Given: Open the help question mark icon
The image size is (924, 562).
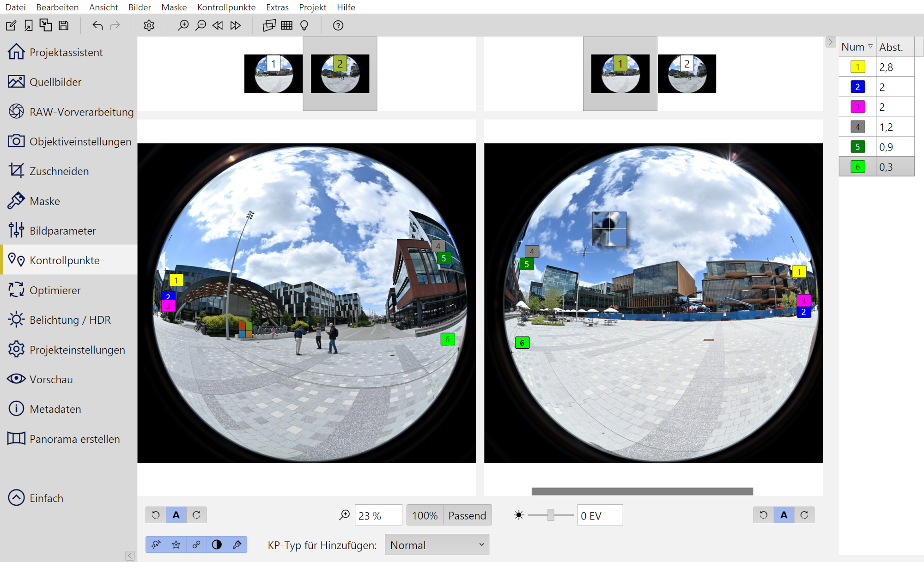Looking at the screenshot, I should tap(338, 25).
